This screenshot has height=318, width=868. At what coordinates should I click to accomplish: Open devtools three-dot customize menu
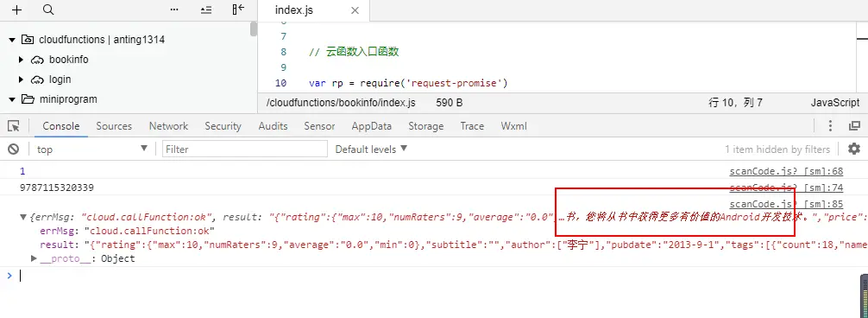[x=830, y=126]
